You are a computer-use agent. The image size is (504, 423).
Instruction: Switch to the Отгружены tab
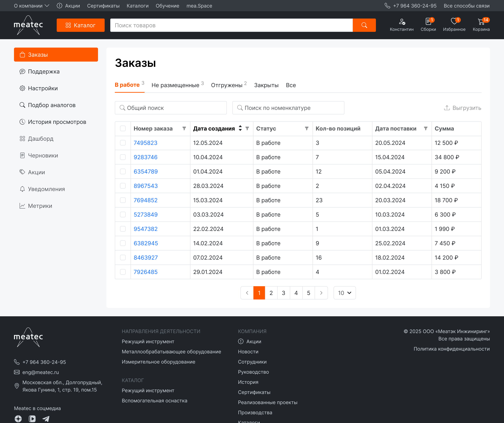[x=227, y=85]
